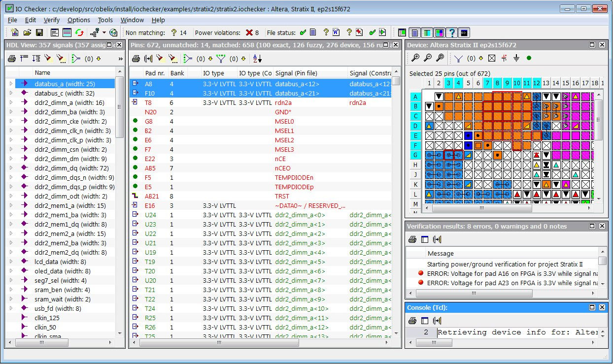Zoom to fit the device pin map

(440, 58)
